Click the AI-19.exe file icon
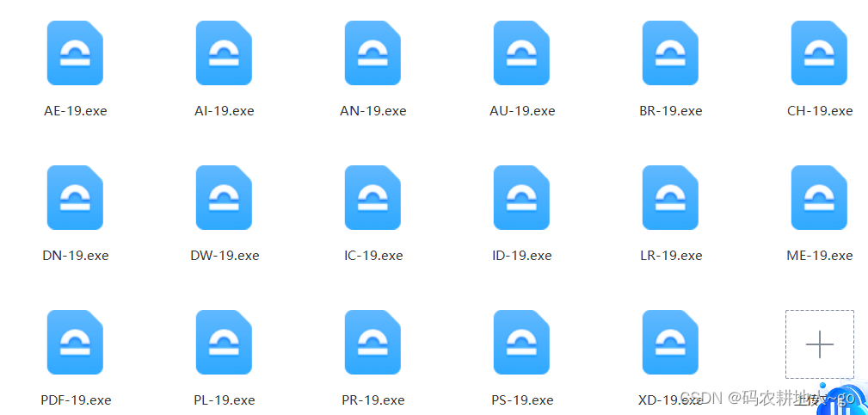 click(x=225, y=53)
